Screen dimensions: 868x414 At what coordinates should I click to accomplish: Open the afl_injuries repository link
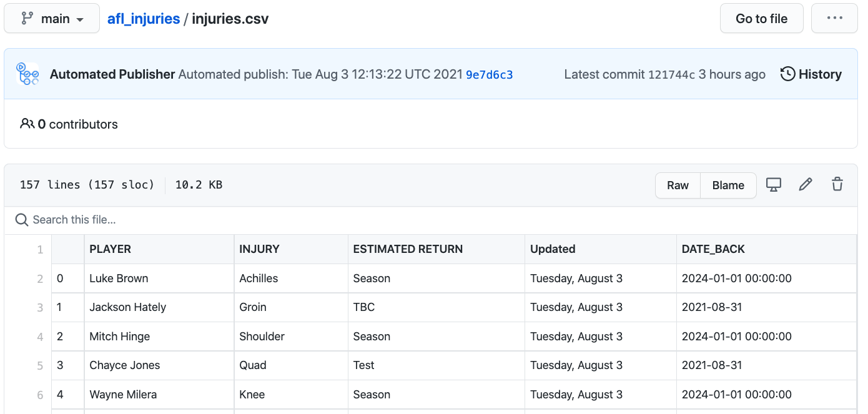tap(144, 19)
